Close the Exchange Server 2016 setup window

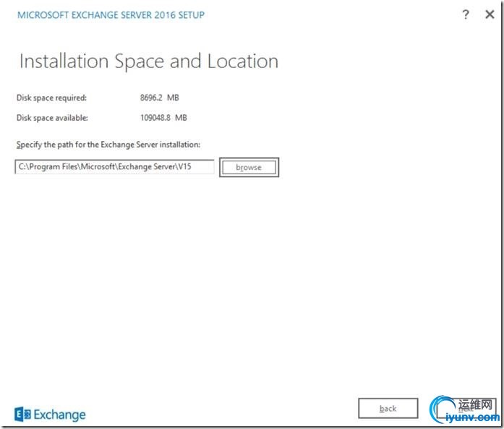490,14
